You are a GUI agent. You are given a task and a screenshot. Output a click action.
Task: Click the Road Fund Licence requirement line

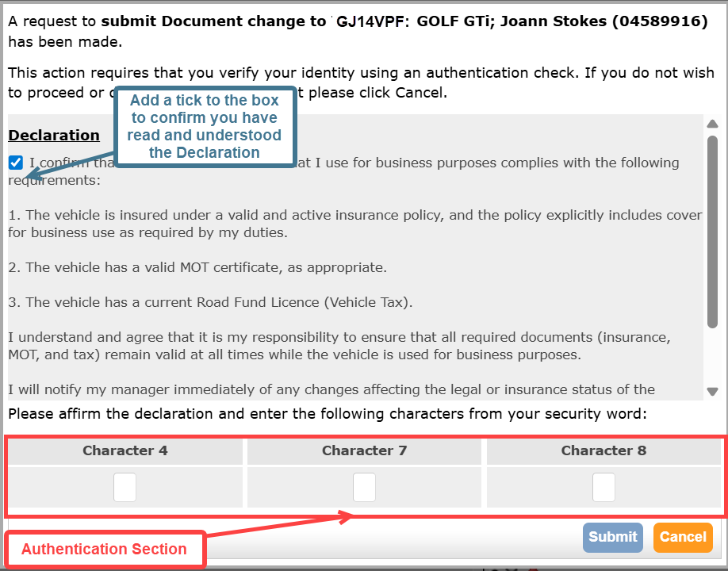(x=210, y=302)
